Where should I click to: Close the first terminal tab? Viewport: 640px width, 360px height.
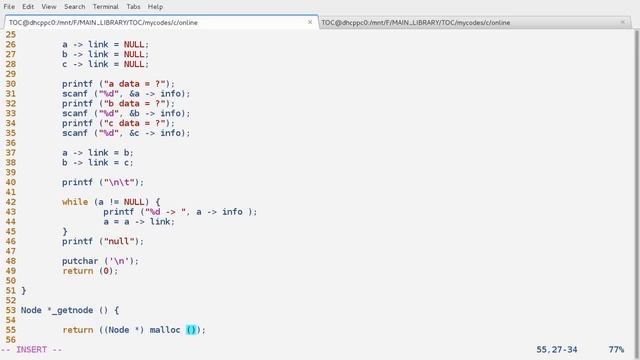pos(310,22)
